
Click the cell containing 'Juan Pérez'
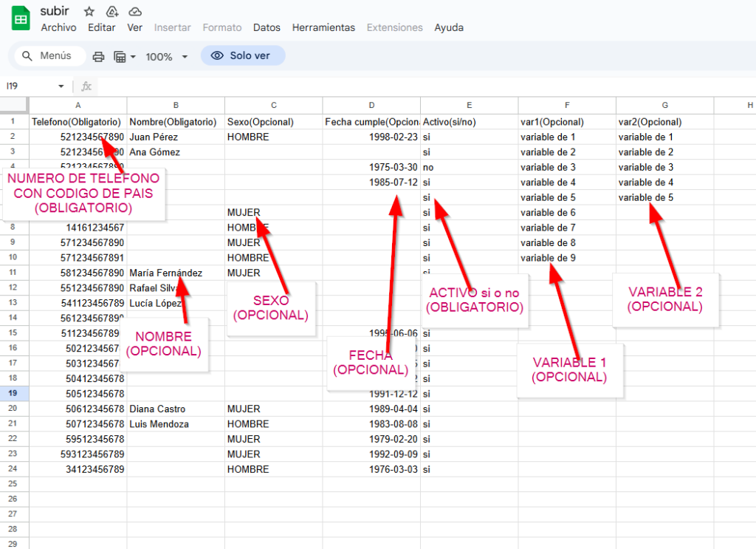pyautogui.click(x=176, y=137)
